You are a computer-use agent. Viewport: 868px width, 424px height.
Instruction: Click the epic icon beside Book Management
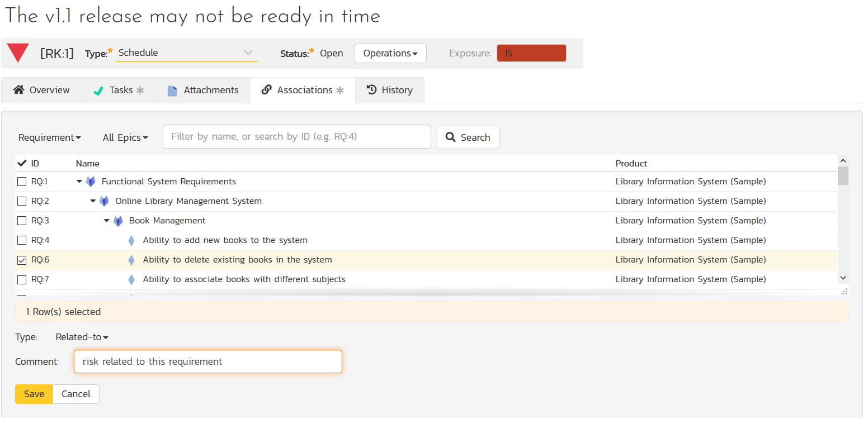[118, 221]
